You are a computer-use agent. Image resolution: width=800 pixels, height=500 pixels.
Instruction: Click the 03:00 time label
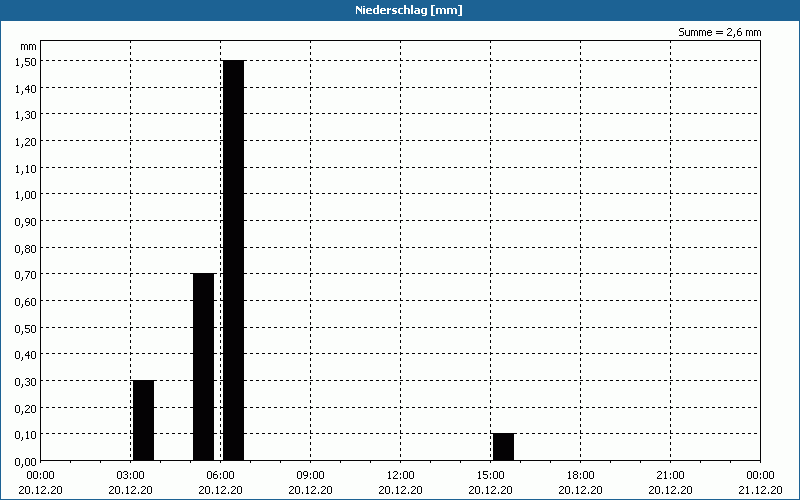(131, 476)
